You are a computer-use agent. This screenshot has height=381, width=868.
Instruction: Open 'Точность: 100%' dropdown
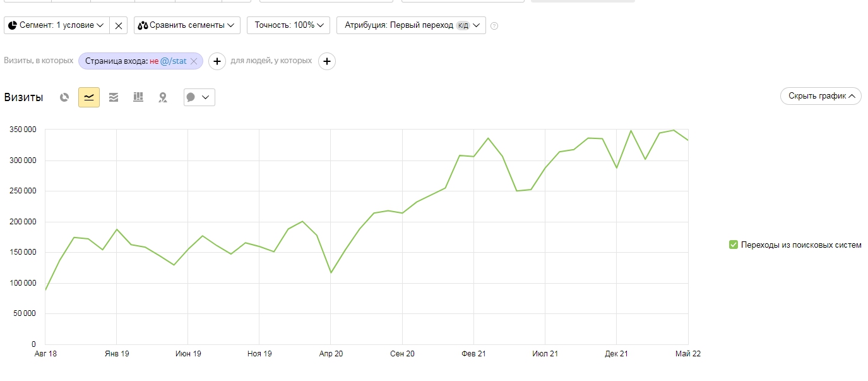pyautogui.click(x=288, y=25)
